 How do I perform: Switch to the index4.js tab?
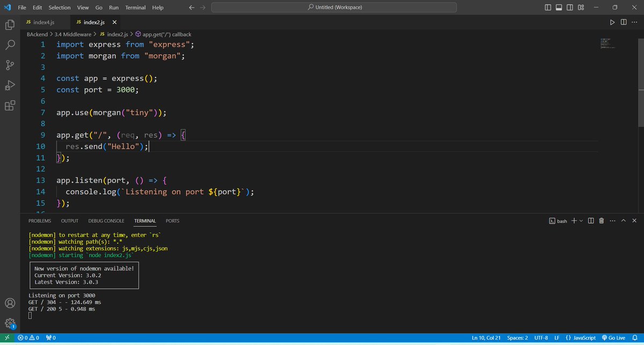click(x=43, y=22)
